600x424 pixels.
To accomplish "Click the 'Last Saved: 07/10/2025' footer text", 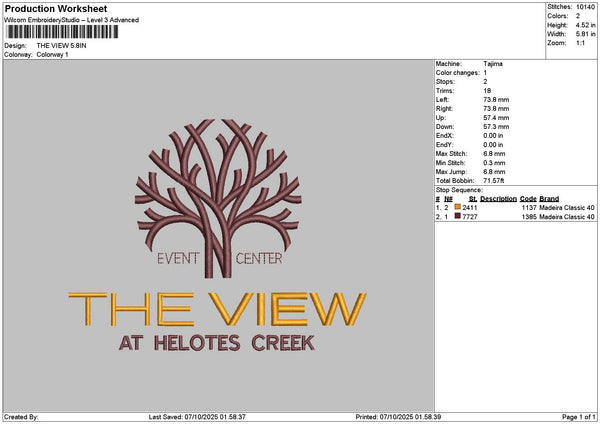I will [197, 417].
